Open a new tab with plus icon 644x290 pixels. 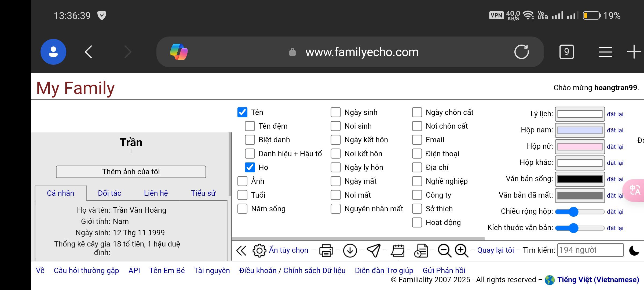(x=634, y=52)
